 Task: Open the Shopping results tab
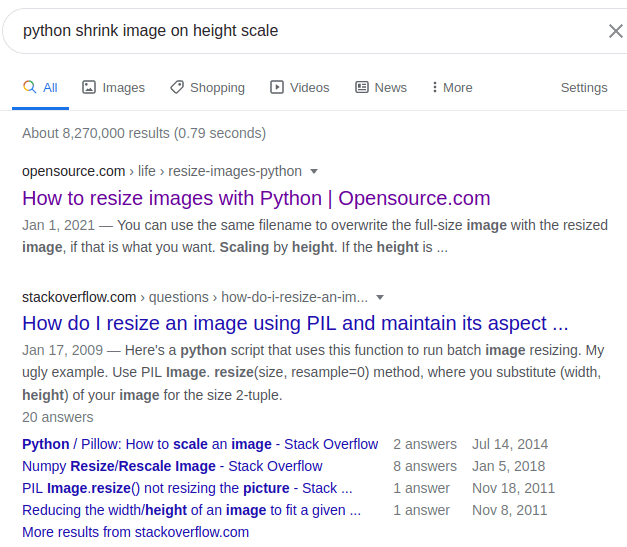208,88
